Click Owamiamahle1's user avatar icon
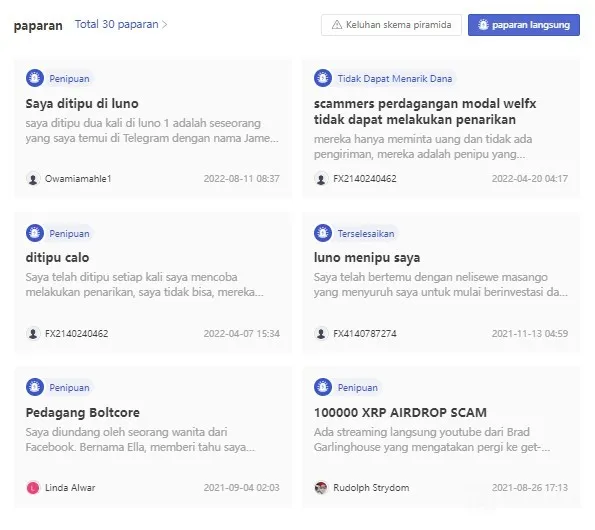This screenshot has width=595, height=530. (33, 179)
